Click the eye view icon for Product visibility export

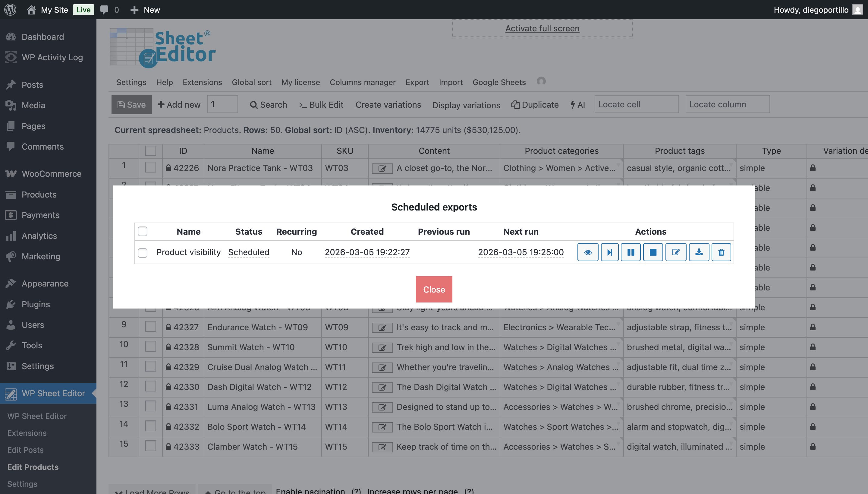[x=588, y=252]
